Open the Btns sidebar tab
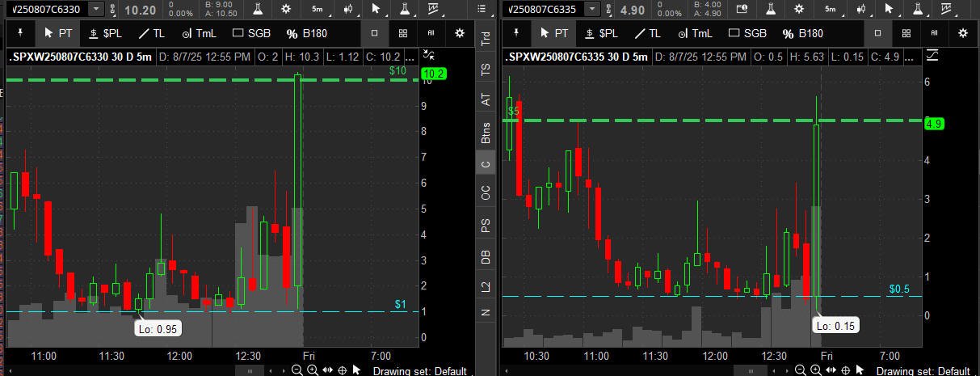 point(486,132)
